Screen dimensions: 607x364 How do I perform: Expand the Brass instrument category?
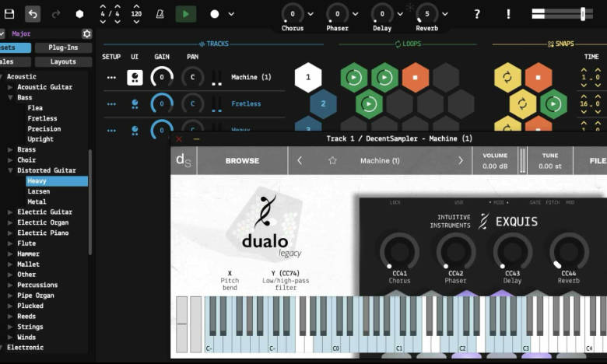[10, 149]
